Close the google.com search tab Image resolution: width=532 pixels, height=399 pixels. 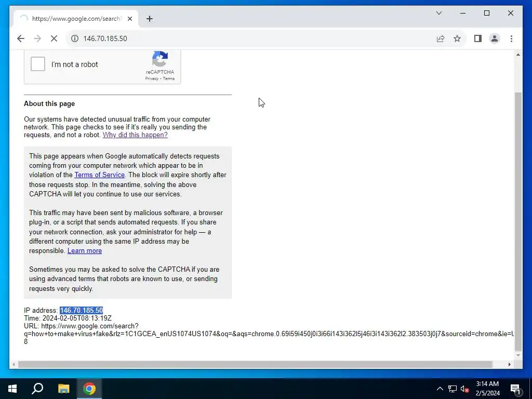tap(129, 19)
